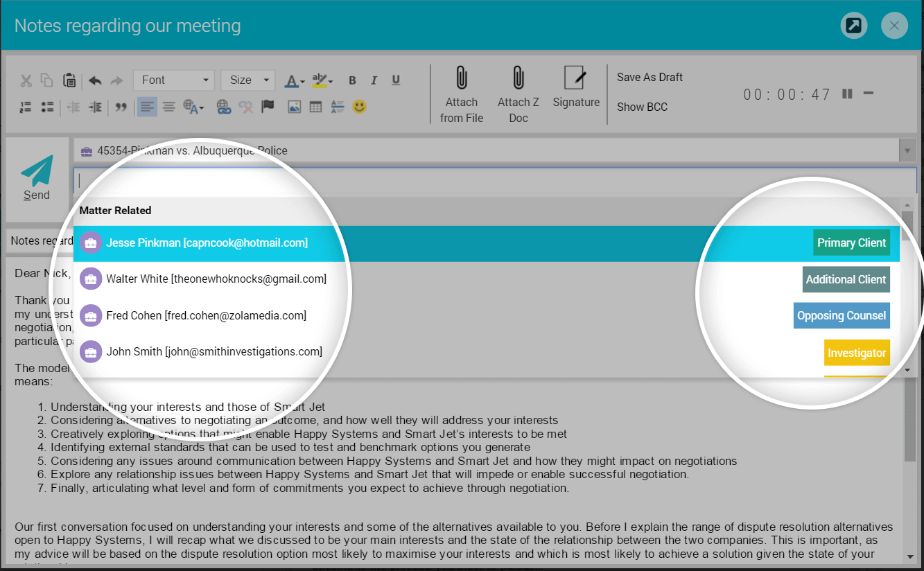Screen dimensions: 924x571
Task: Click the undo arrow icon
Action: coord(95,80)
